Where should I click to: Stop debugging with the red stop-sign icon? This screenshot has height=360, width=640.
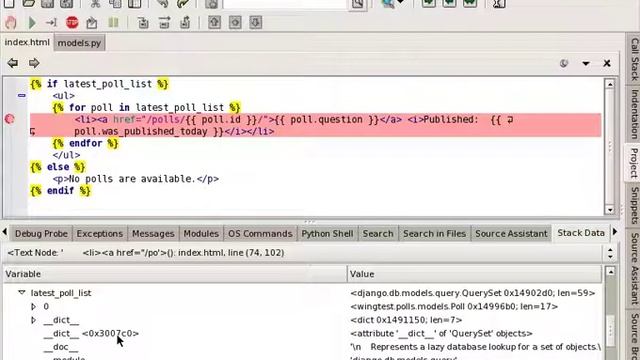[x=72, y=22]
